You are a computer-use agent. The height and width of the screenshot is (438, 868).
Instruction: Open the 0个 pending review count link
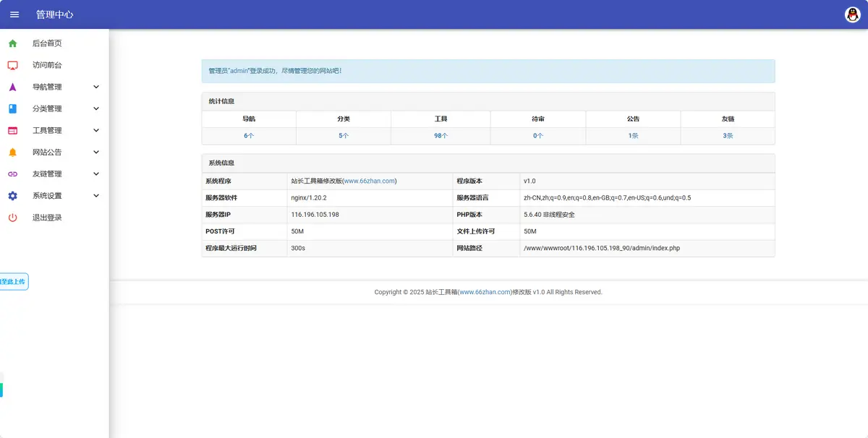point(538,136)
